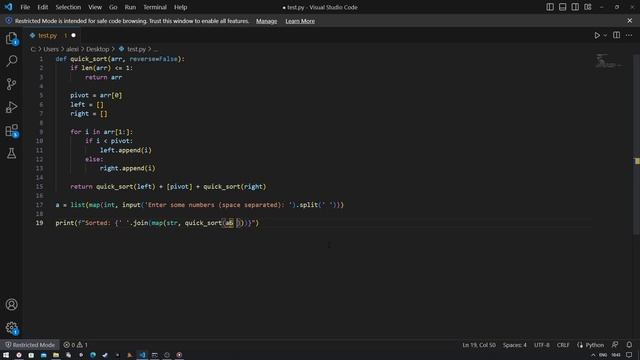Close test.py tab via unsaved dot

click(x=73, y=36)
